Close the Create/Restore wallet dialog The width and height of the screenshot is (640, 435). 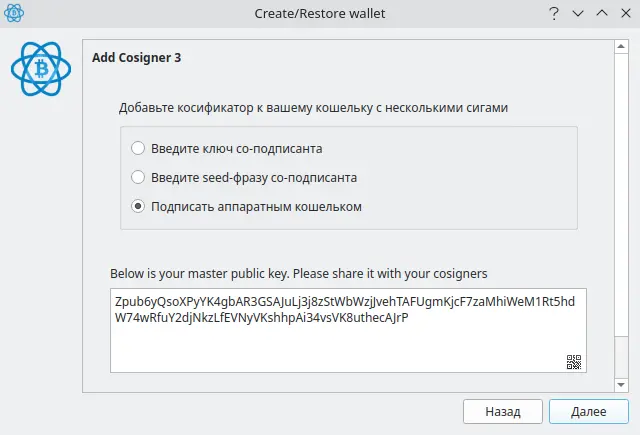tap(626, 13)
